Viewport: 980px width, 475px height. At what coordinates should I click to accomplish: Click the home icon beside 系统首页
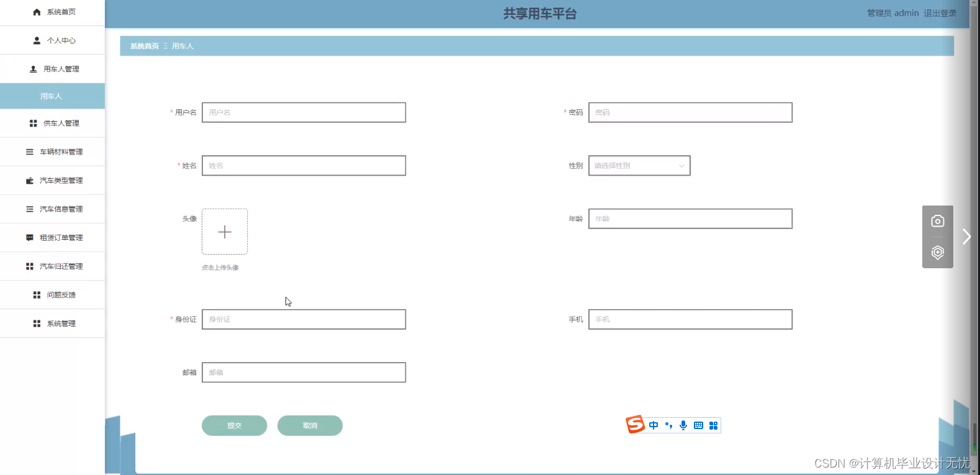[37, 12]
